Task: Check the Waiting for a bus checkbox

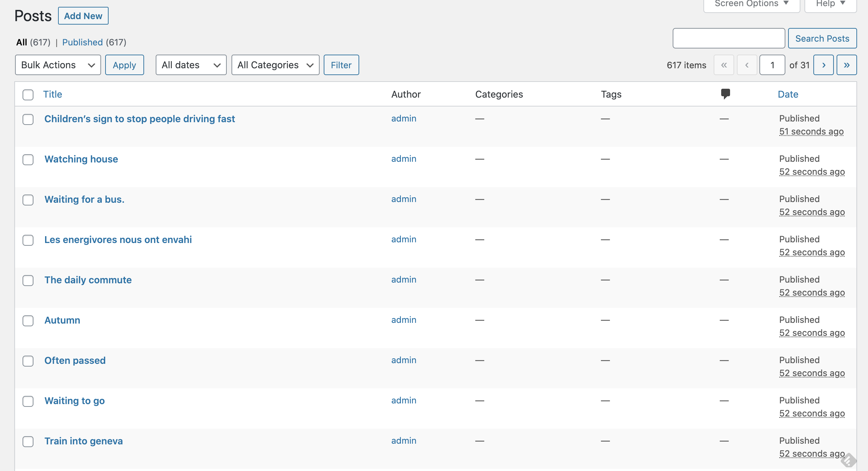Action: pos(28,200)
